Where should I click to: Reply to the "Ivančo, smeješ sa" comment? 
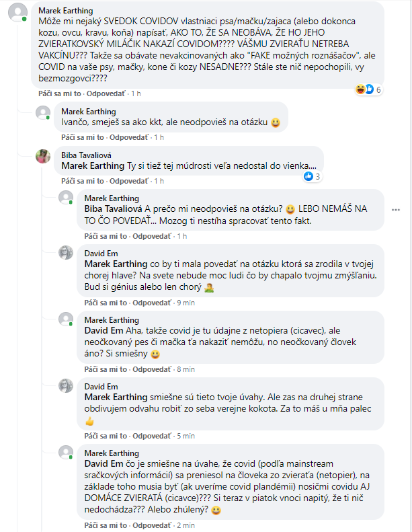128,137
